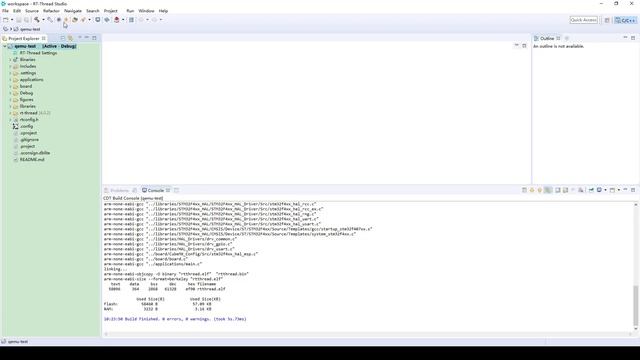
Task: Select the figures folder in tree
Action: coord(27,100)
